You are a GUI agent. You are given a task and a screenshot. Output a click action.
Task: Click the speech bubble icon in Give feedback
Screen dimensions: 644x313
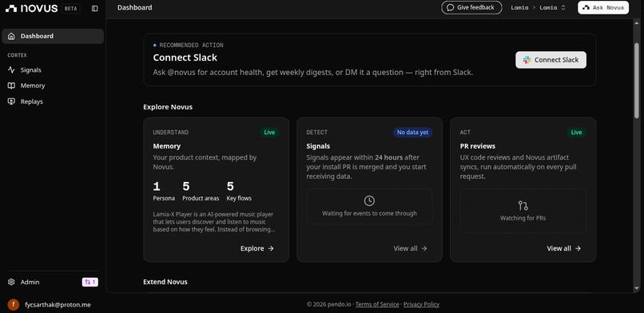[450, 7]
